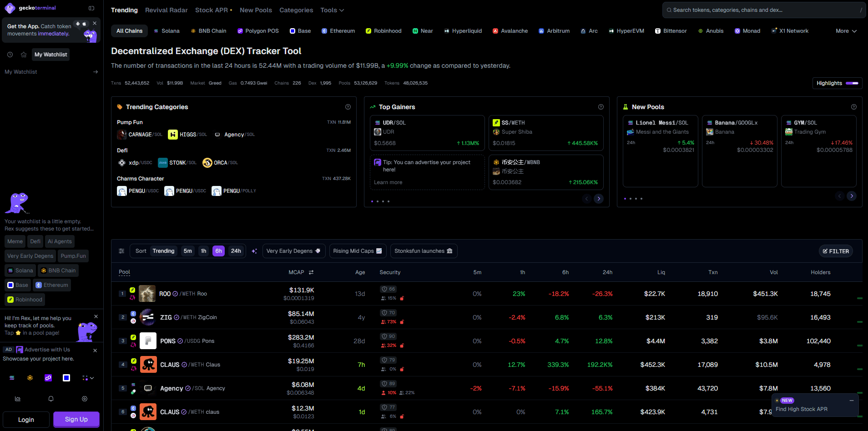
Task: Select the 5m timeframe toggle
Action: 188,251
